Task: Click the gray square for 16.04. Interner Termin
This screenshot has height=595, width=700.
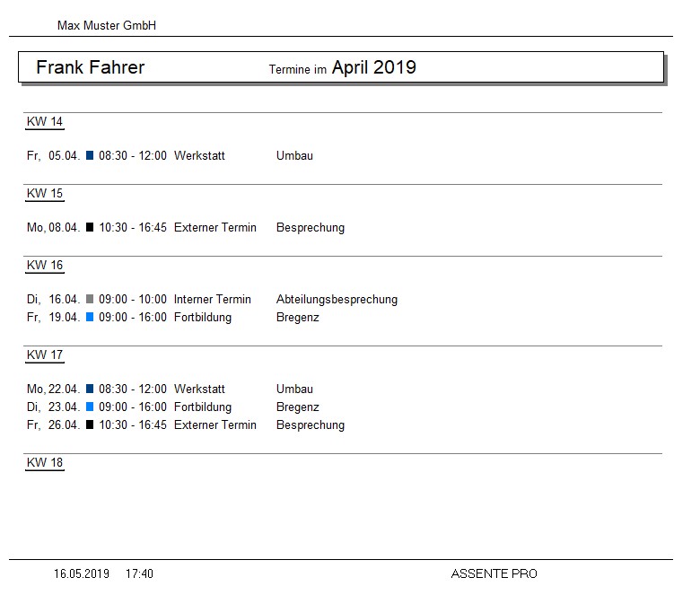Action: 90,299
